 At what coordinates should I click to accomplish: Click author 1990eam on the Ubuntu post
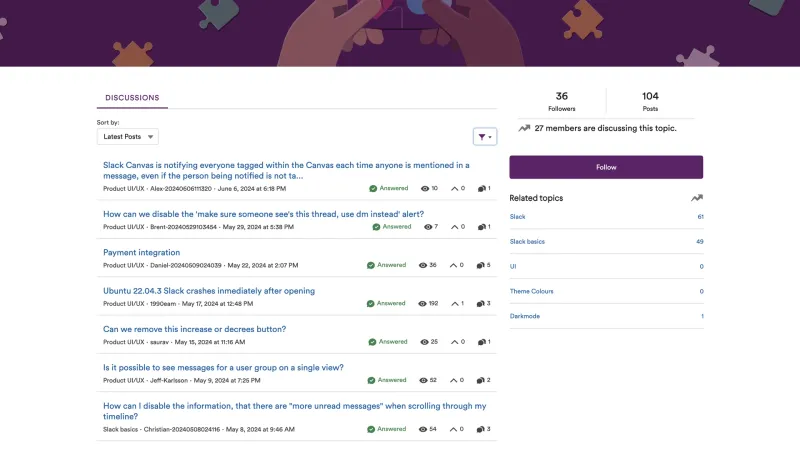click(x=163, y=304)
